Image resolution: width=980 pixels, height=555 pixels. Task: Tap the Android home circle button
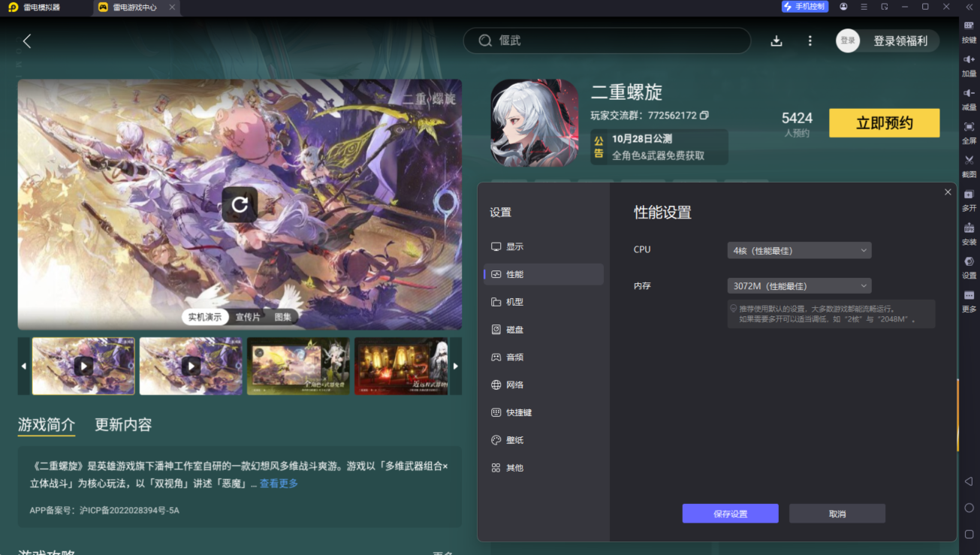tap(969, 508)
